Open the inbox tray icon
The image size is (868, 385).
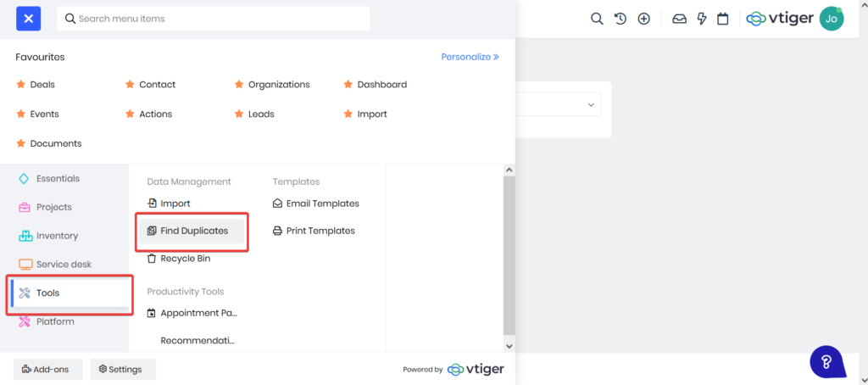(679, 19)
